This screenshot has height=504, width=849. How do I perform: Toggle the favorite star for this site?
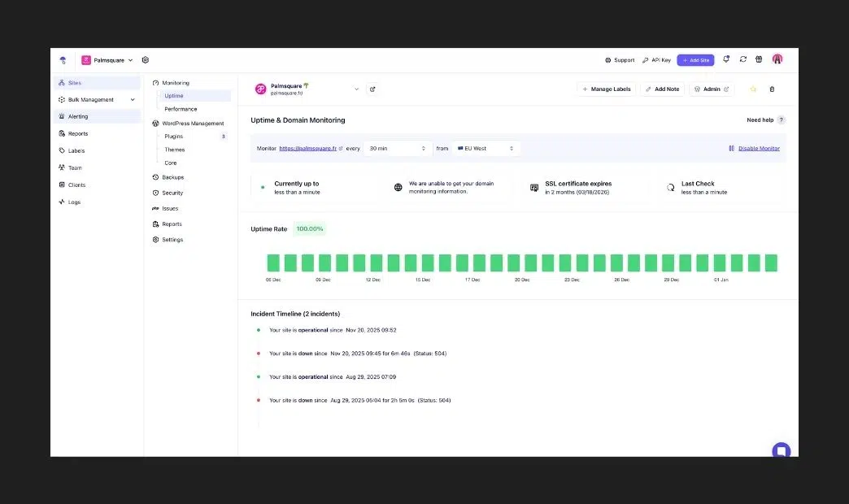pyautogui.click(x=753, y=89)
